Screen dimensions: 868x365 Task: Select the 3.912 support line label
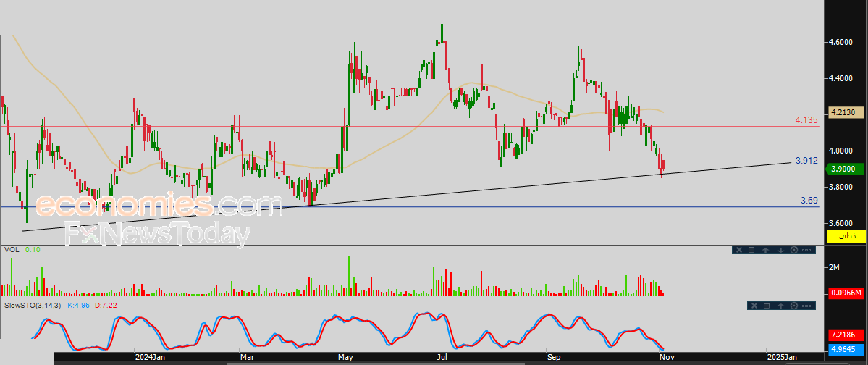point(806,161)
